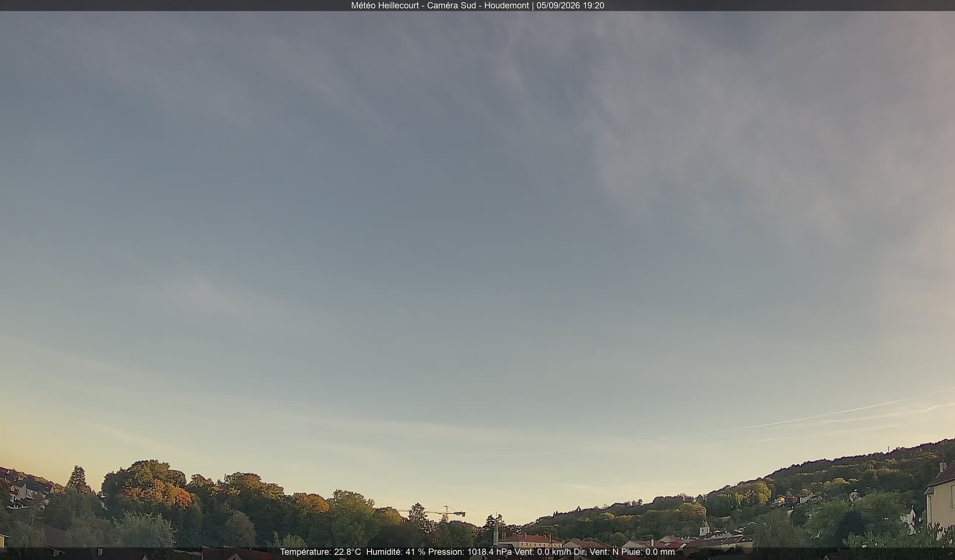Click the Dir. Vent N reading
This screenshot has height=560, width=955.
coord(596,552)
